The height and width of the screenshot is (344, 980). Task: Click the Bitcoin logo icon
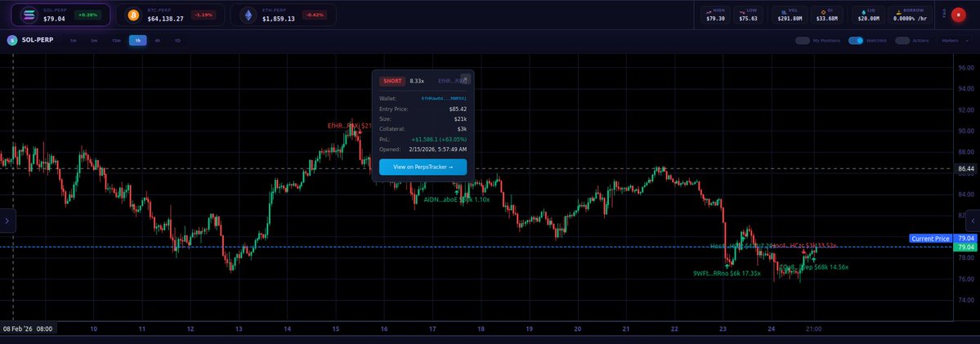132,15
